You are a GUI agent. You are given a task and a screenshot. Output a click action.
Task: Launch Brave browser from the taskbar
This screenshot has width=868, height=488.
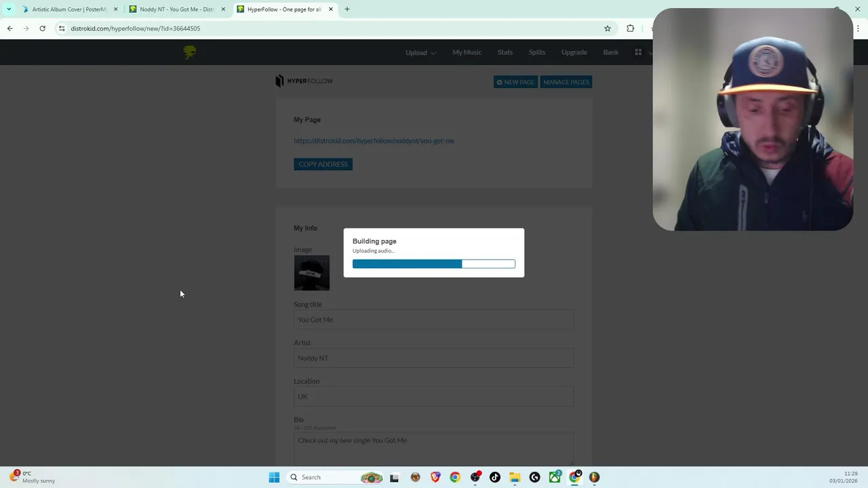point(435,477)
